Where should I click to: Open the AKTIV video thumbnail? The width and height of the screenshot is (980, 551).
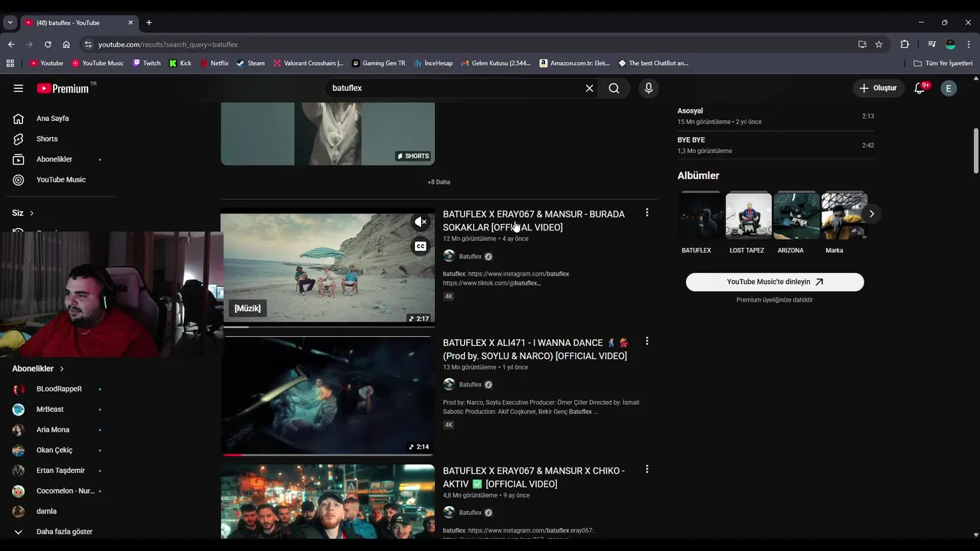328,502
